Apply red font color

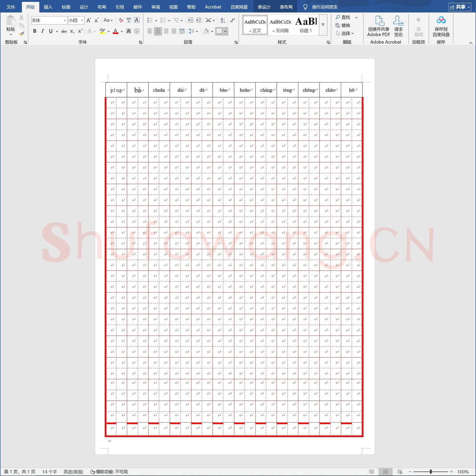click(116, 31)
